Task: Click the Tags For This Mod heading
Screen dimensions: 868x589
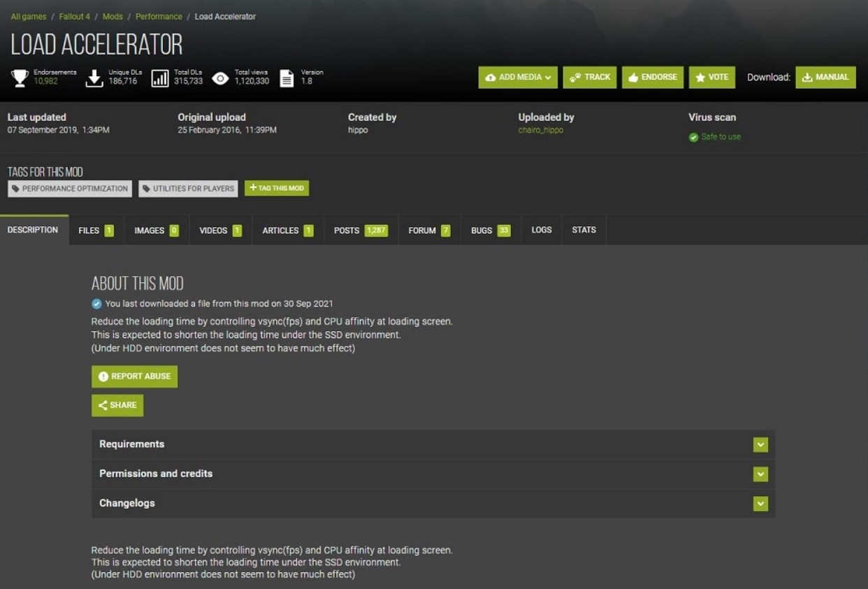Action: (x=45, y=172)
